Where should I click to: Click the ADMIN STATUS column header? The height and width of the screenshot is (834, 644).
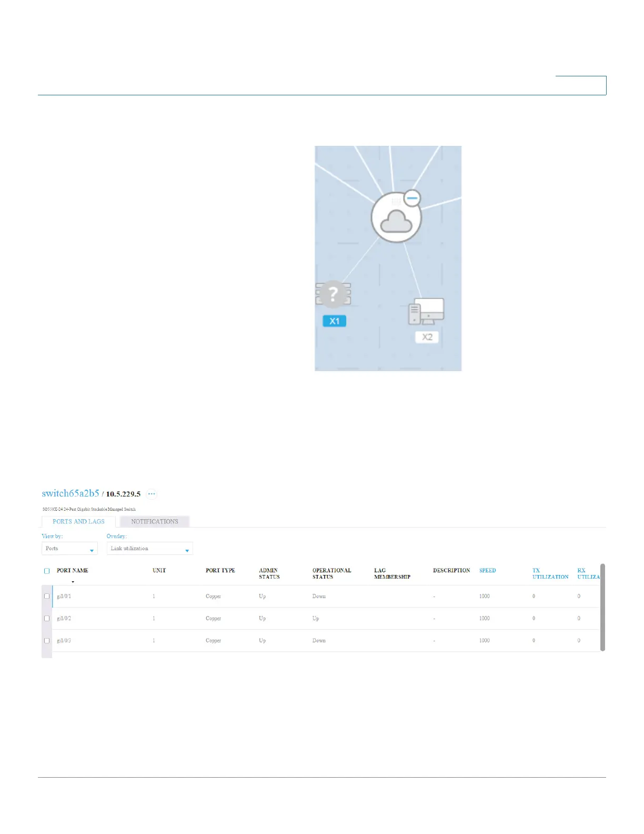coord(269,574)
